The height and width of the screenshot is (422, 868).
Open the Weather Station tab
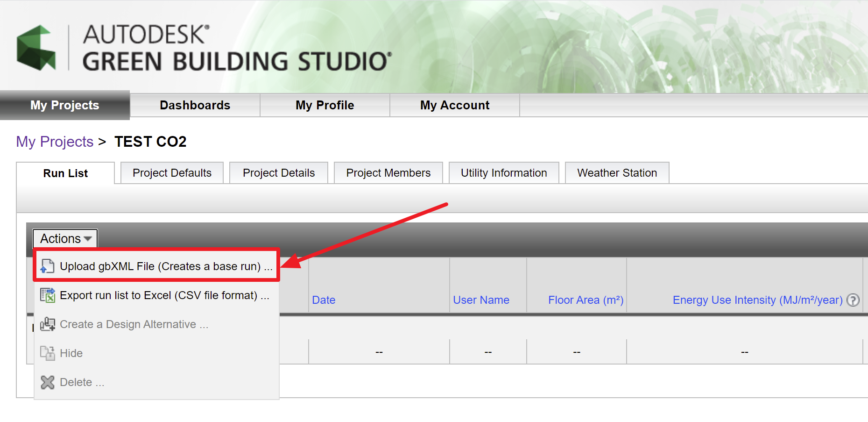(617, 172)
